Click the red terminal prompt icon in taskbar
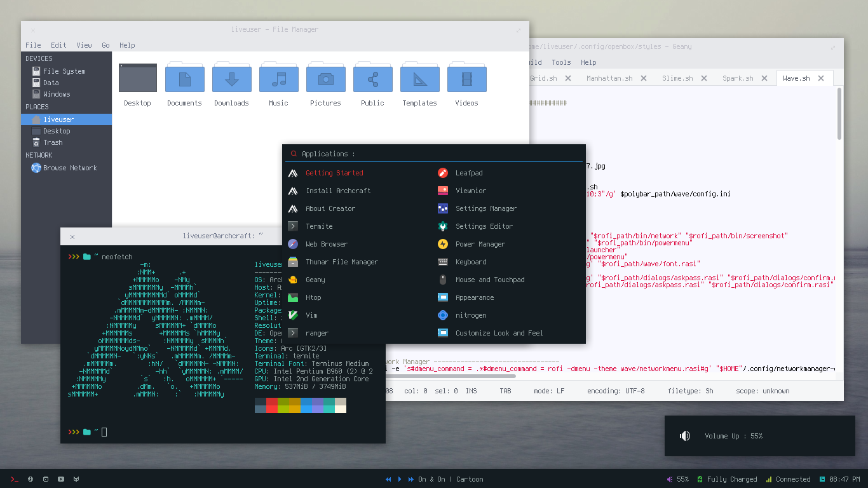Viewport: 868px width, 488px height. [x=14, y=479]
